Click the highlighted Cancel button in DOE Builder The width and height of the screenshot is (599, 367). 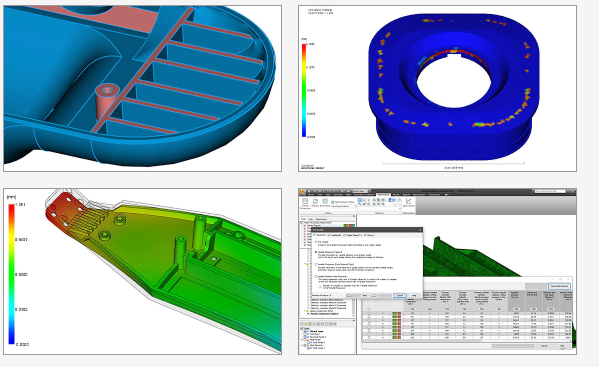[x=400, y=295]
